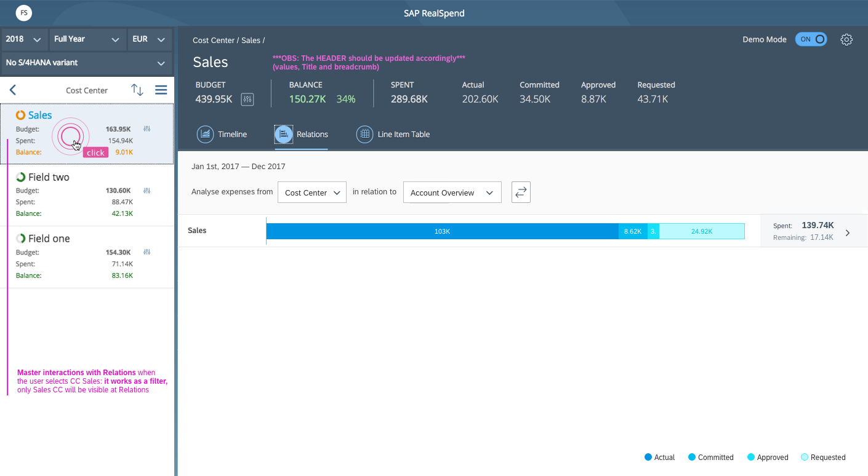This screenshot has height=476, width=868.
Task: Select the Field two cost center
Action: pos(87,195)
